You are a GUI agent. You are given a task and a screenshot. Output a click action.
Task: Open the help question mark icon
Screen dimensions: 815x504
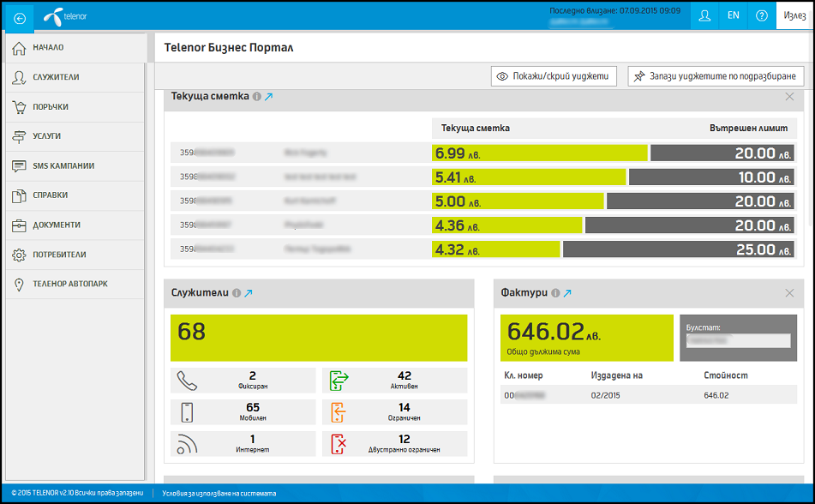click(762, 15)
